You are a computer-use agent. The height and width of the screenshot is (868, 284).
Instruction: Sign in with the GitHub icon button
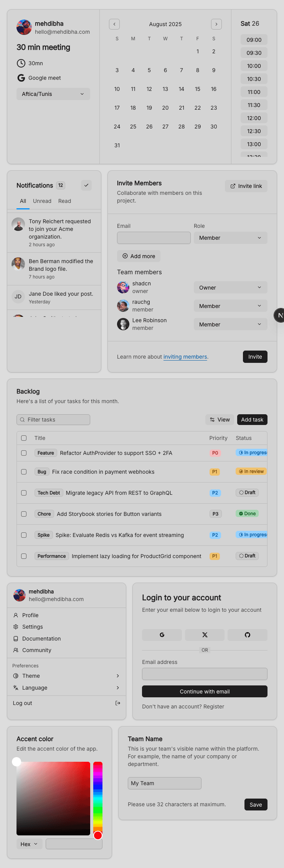pyautogui.click(x=248, y=635)
